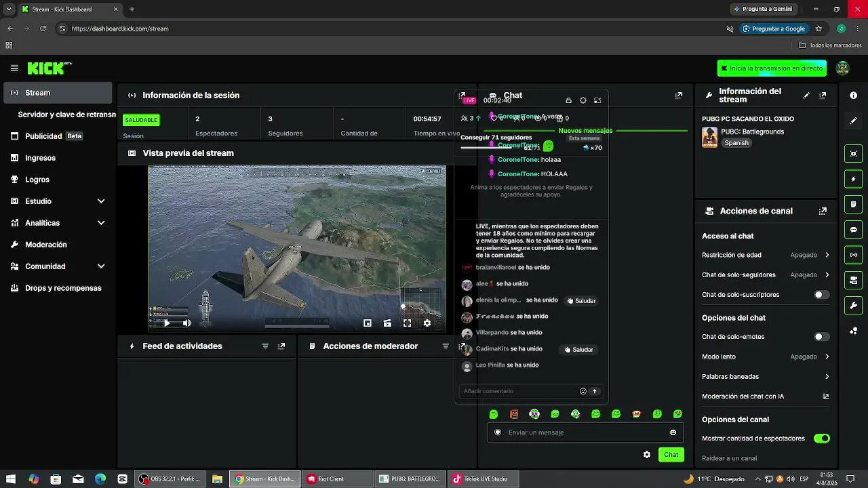
Task: Filter the Feed de actividades list
Action: [265, 346]
